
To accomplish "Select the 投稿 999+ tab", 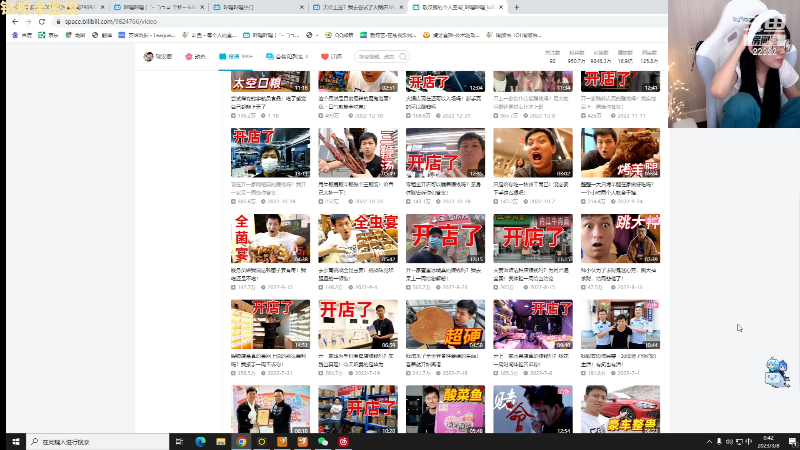I will click(236, 57).
